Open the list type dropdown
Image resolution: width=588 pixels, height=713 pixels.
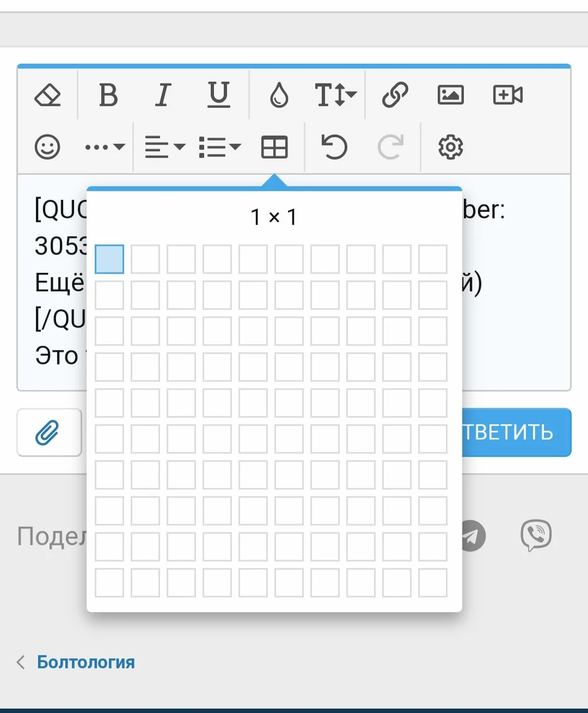click(x=219, y=147)
